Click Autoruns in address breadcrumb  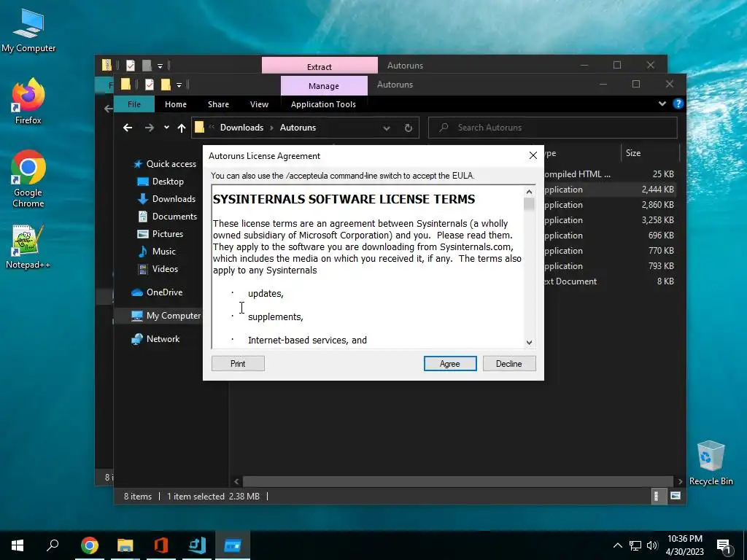[x=298, y=128]
